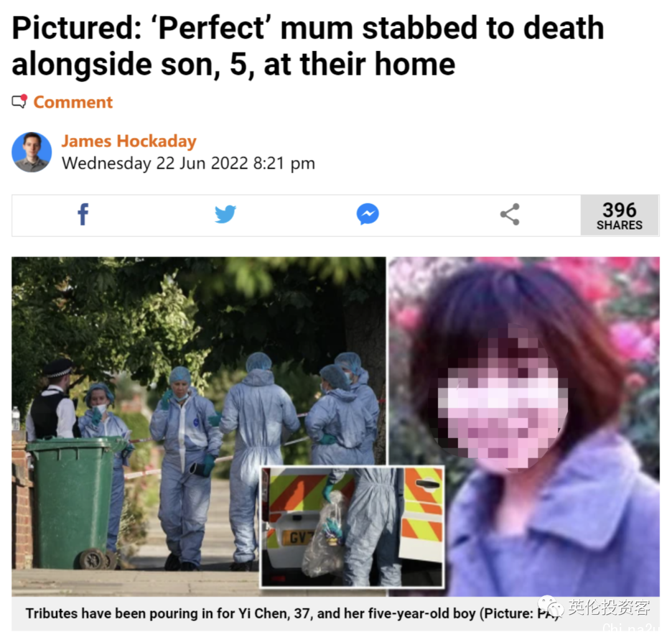
Task: Share article on Facebook
Action: 83,214
